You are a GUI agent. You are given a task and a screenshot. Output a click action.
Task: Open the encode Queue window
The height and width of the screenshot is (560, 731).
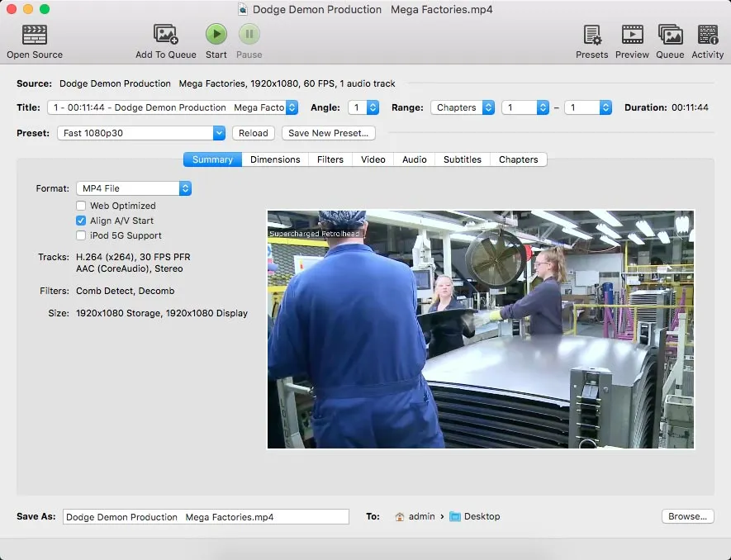click(x=670, y=35)
